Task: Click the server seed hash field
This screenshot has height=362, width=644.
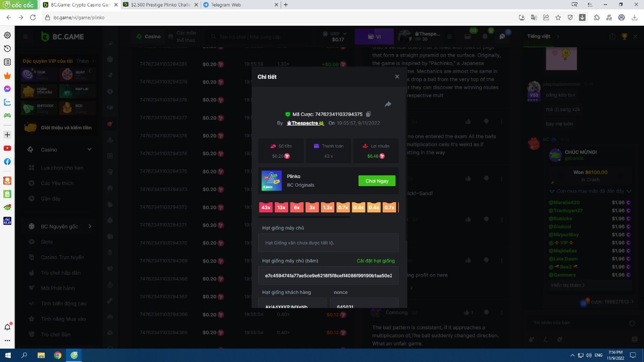Action: tap(328, 275)
